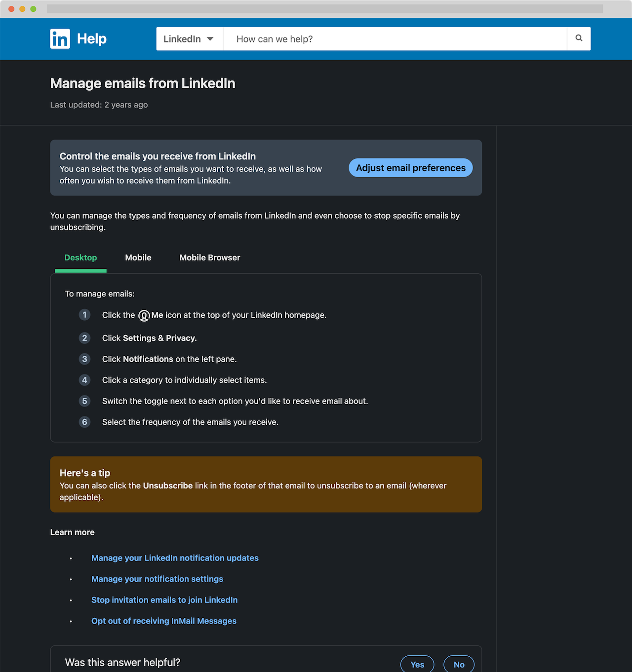The width and height of the screenshot is (632, 672).
Task: Switch to the Mobile Browser tab
Action: pyautogui.click(x=209, y=258)
